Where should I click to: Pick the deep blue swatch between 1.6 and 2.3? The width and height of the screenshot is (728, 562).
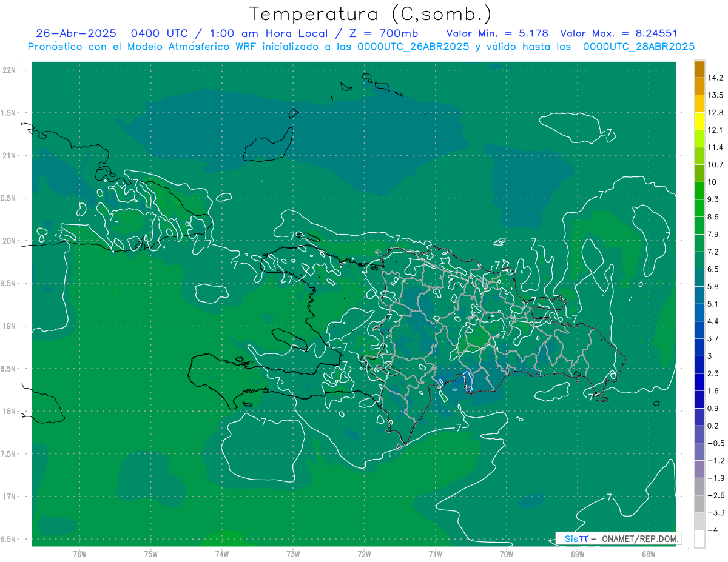click(699, 382)
